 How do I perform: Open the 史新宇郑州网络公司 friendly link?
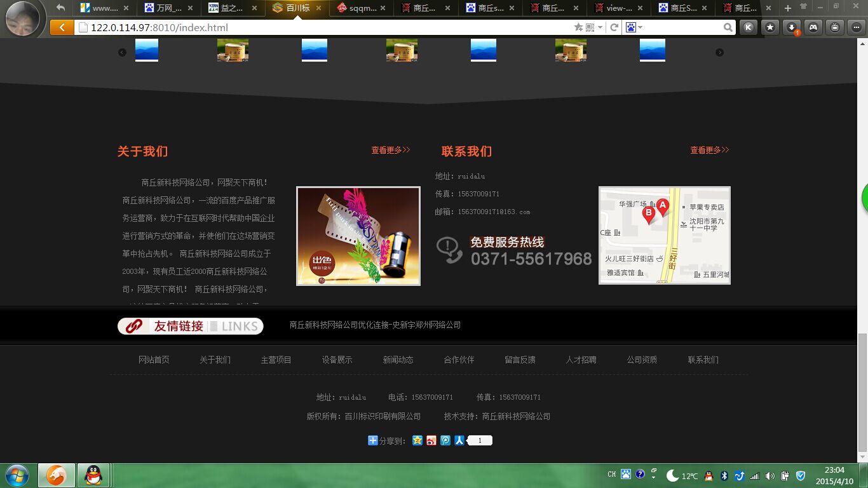pyautogui.click(x=426, y=325)
